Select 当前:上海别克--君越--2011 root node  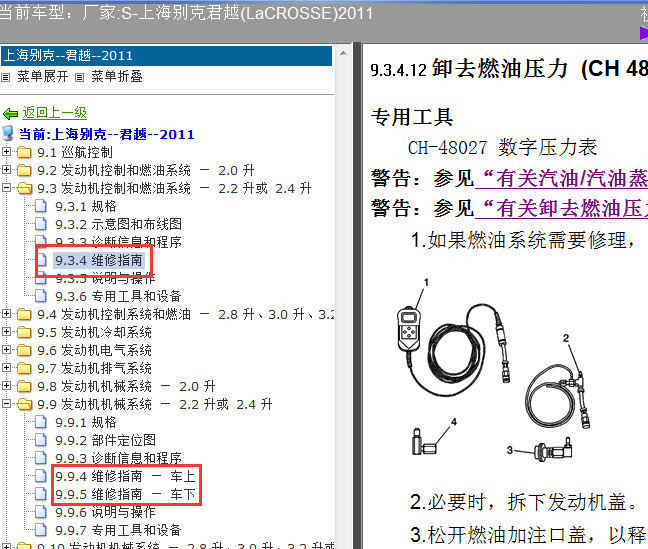(107, 134)
